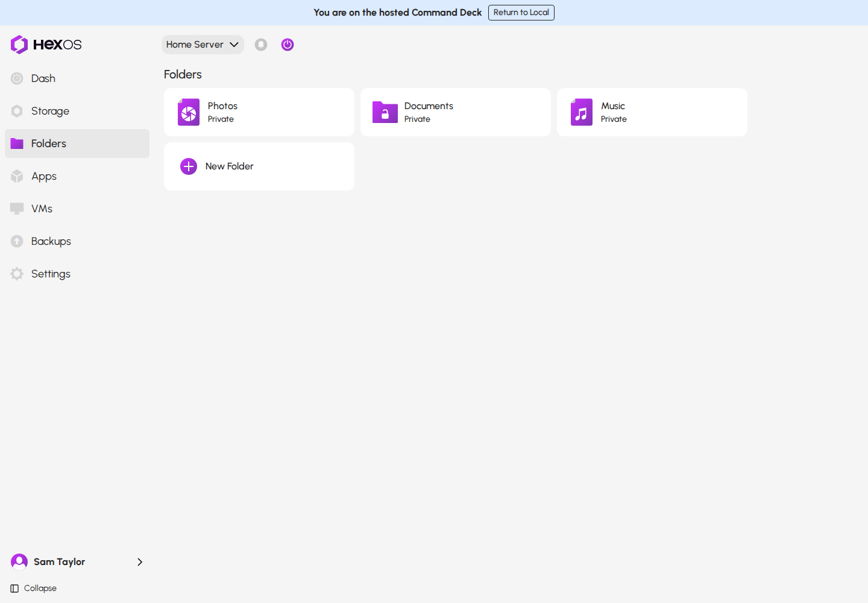Click the Folders page heading

point(183,75)
